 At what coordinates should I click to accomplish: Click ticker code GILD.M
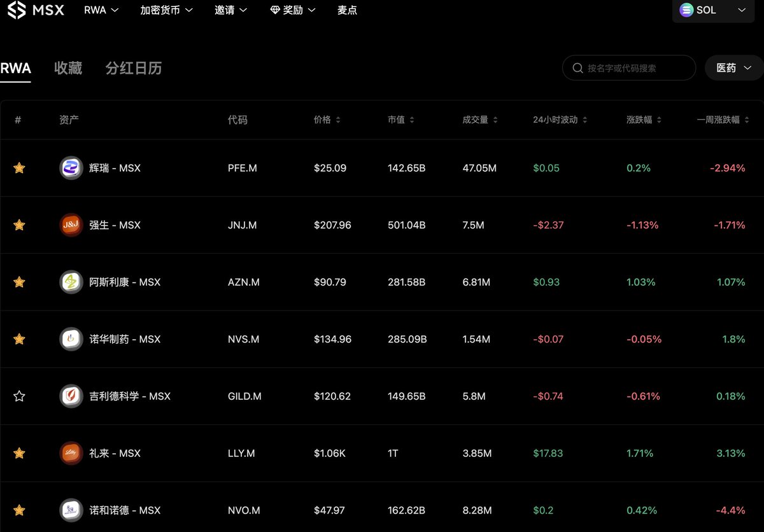click(244, 396)
